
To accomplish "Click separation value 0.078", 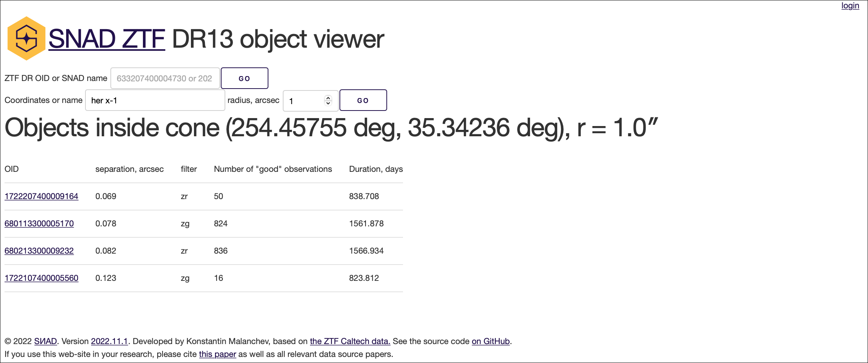I will [106, 224].
